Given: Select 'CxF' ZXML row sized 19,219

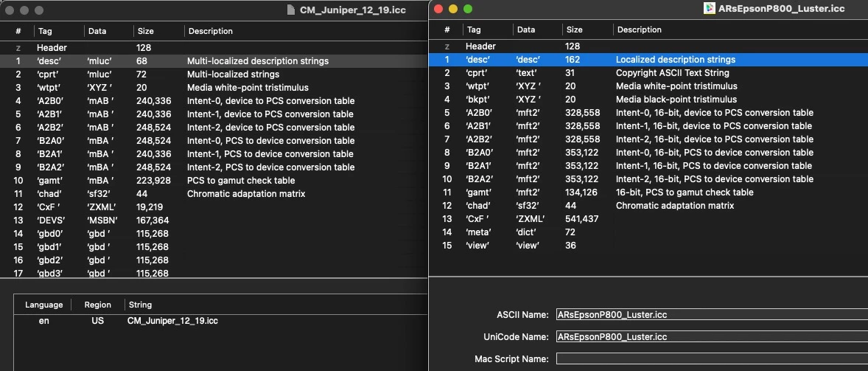Looking at the screenshot, I should point(214,207).
